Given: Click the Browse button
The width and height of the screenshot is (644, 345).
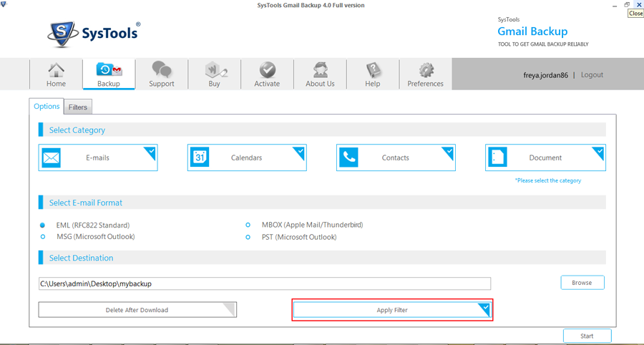Looking at the screenshot, I should click(x=582, y=283).
